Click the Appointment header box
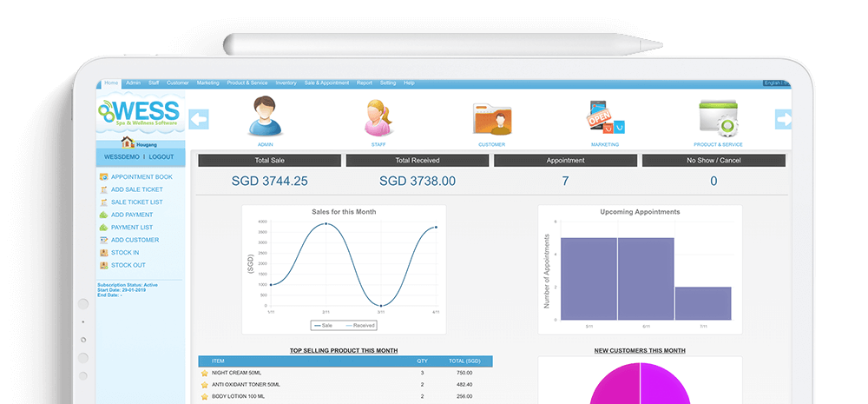The image size is (868, 404). 565,160
